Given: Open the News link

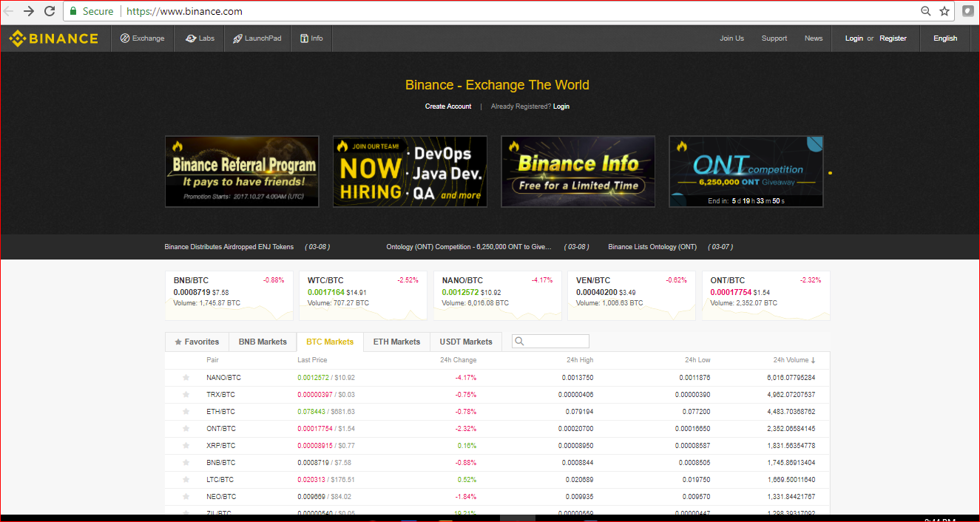Looking at the screenshot, I should [814, 38].
